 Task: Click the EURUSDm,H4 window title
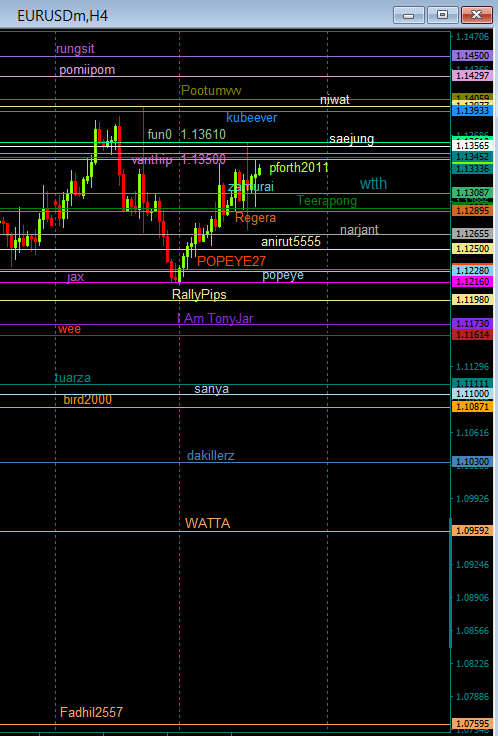tap(62, 16)
